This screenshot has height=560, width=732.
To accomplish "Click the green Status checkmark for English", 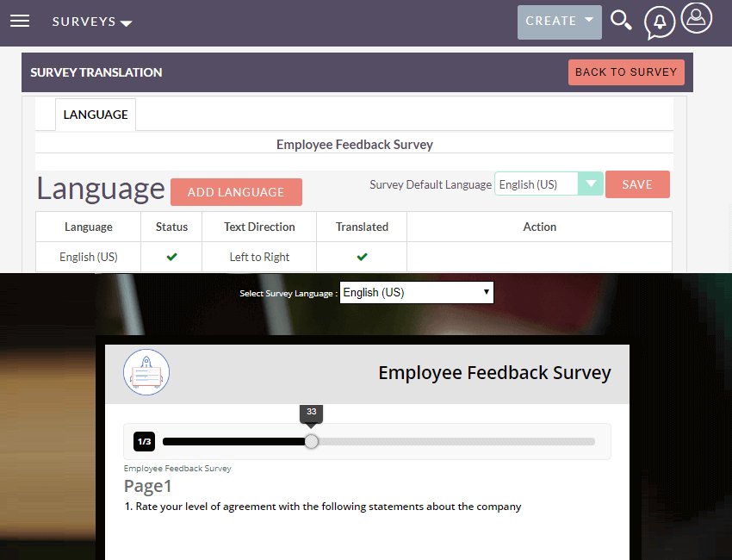I will (171, 257).
